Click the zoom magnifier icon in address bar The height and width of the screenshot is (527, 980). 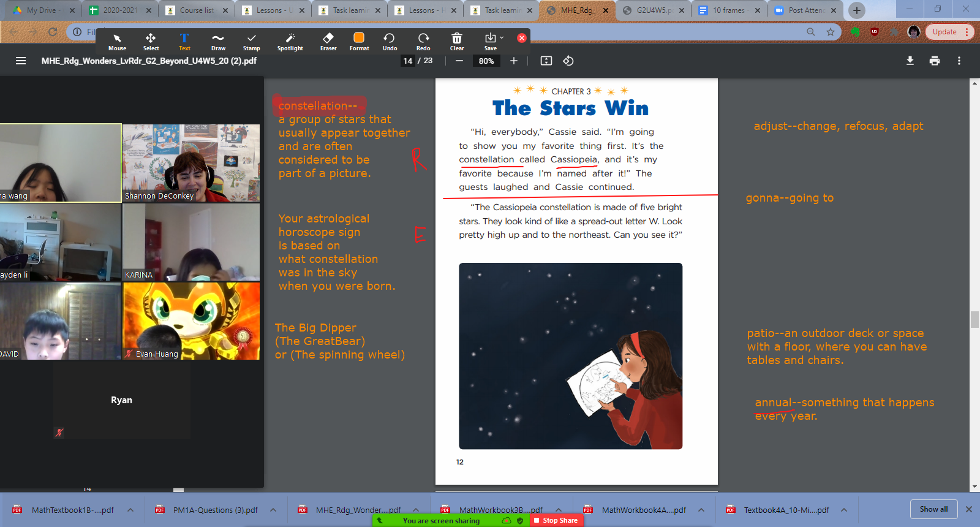pyautogui.click(x=811, y=32)
